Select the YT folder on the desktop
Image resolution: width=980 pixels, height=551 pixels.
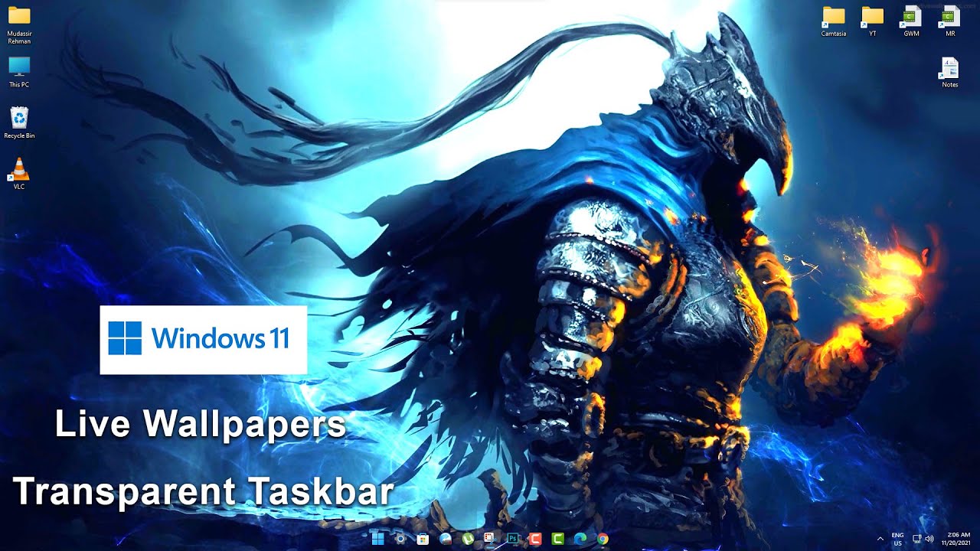pos(873,21)
